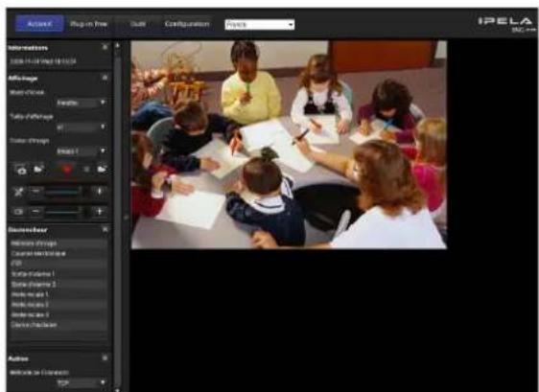Viewport: 539px width, 392px height.
Task: Open the Configuration tab
Action: pyautogui.click(x=187, y=24)
